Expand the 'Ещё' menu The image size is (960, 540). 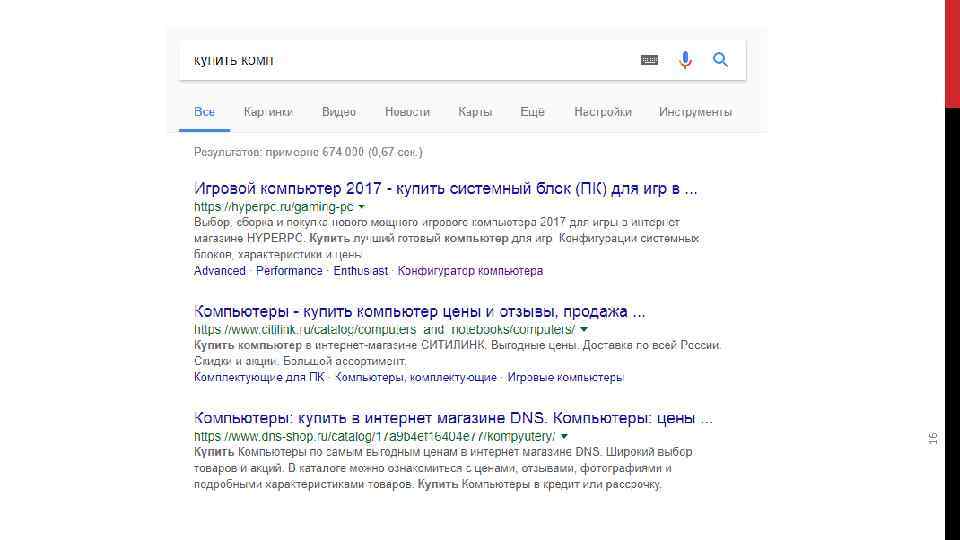(x=532, y=112)
